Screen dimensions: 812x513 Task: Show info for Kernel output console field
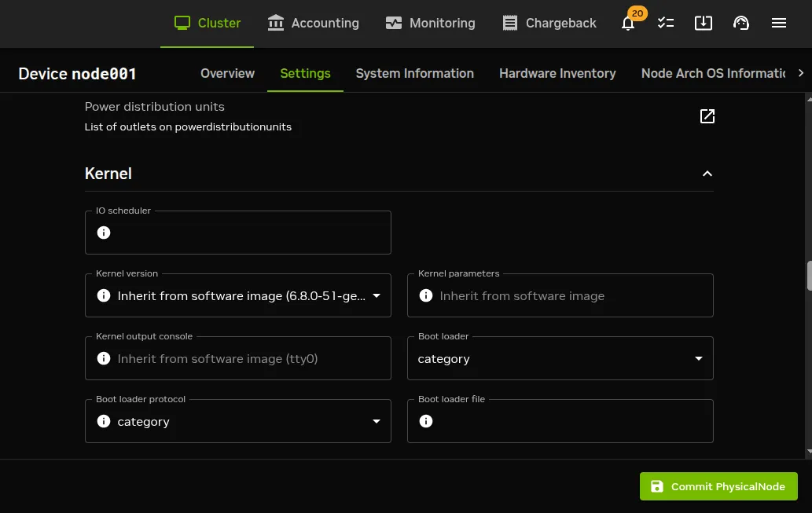(x=104, y=358)
